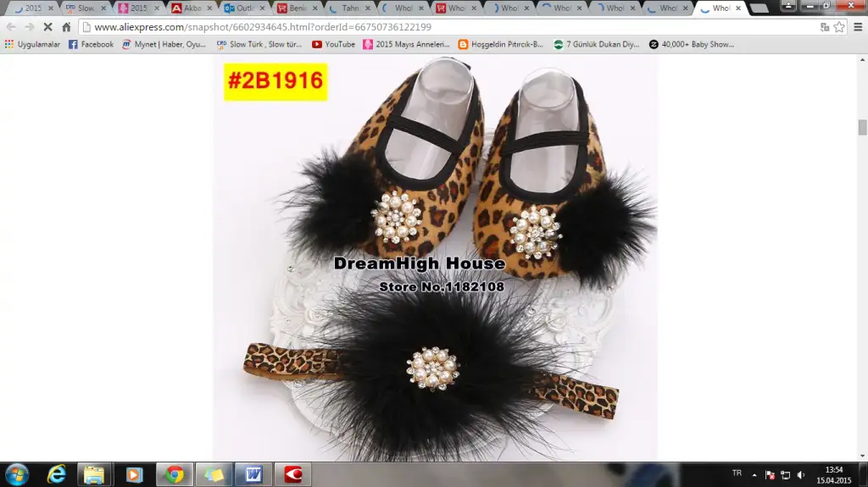Close the Akba tab
This screenshot has width=868, height=487.
tap(209, 8)
